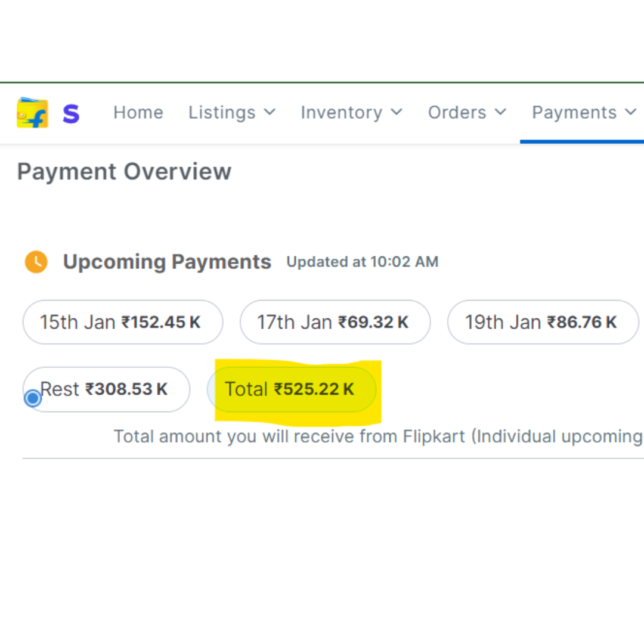Click the Updated at 10:02 AM timestamp

pyautogui.click(x=363, y=262)
